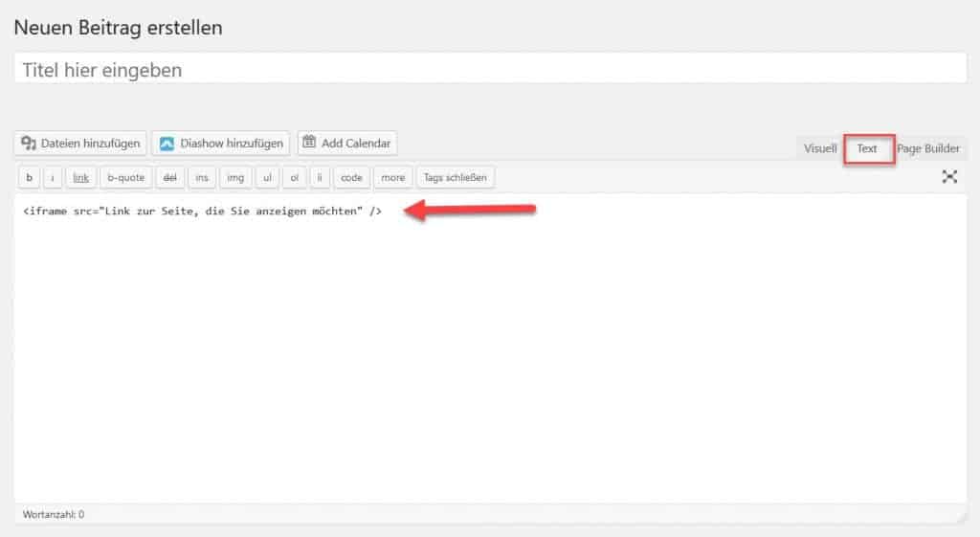The height and width of the screenshot is (537, 980).
Task: Click the Dateien hinzufügen media button
Action: pos(79,144)
